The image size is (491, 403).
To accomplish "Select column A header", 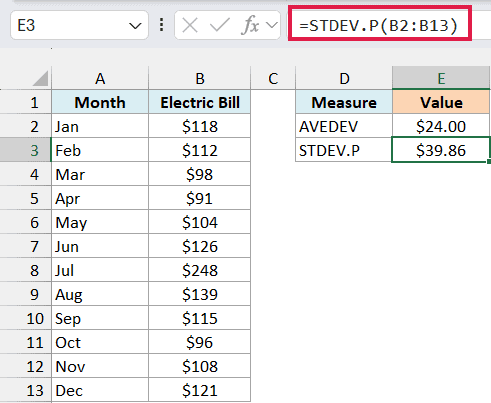I will click(x=100, y=79).
